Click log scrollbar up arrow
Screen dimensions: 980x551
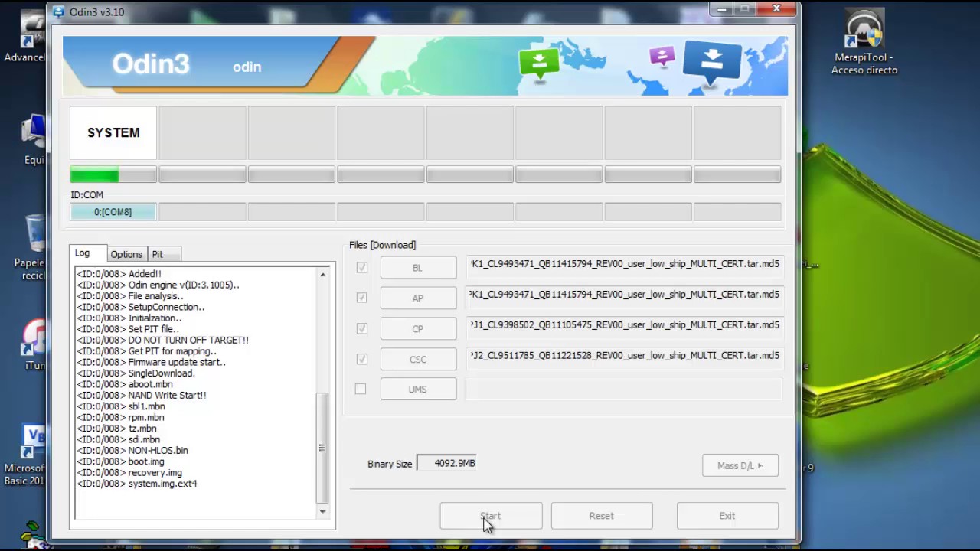322,274
